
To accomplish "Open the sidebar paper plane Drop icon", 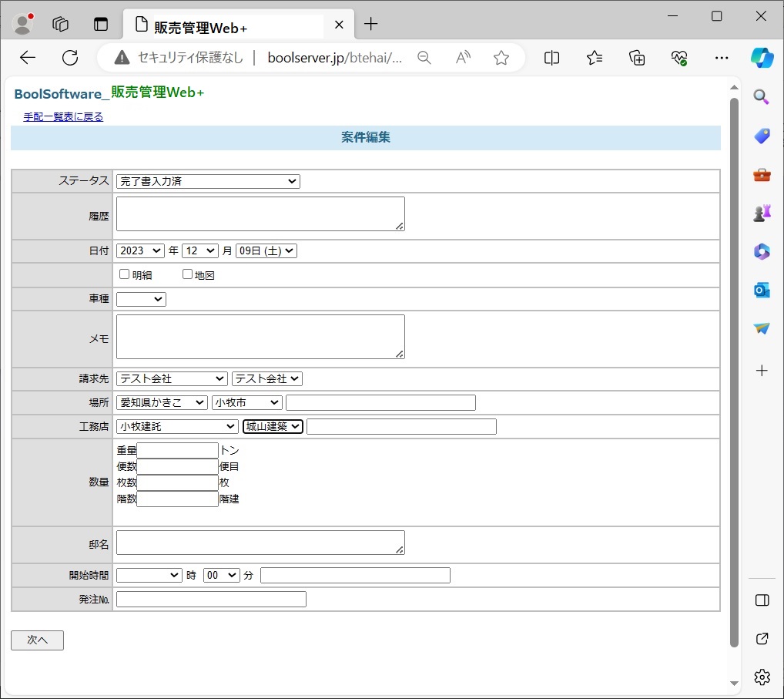I will click(x=762, y=328).
